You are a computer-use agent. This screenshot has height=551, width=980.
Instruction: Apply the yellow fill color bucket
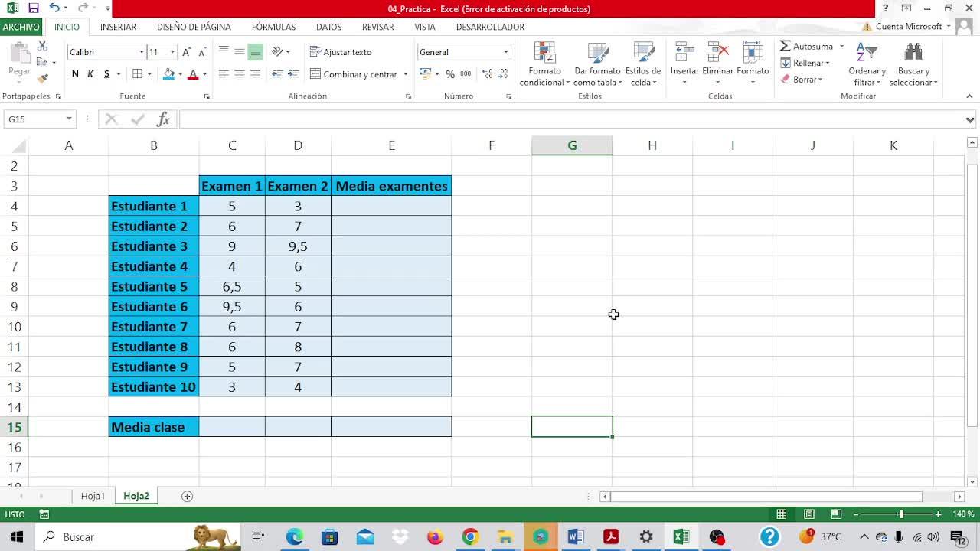click(x=168, y=74)
